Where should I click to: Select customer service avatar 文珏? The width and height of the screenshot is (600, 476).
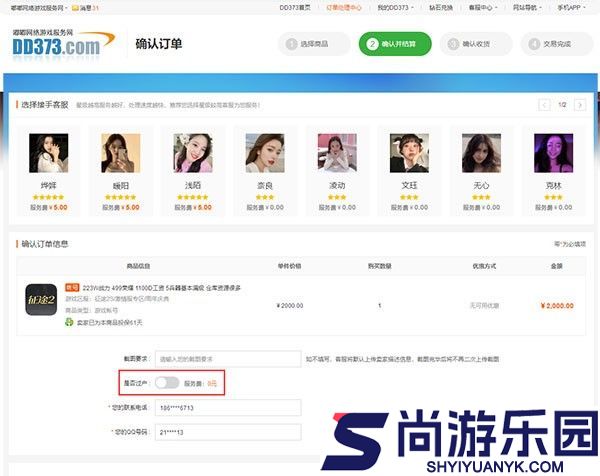[409, 153]
